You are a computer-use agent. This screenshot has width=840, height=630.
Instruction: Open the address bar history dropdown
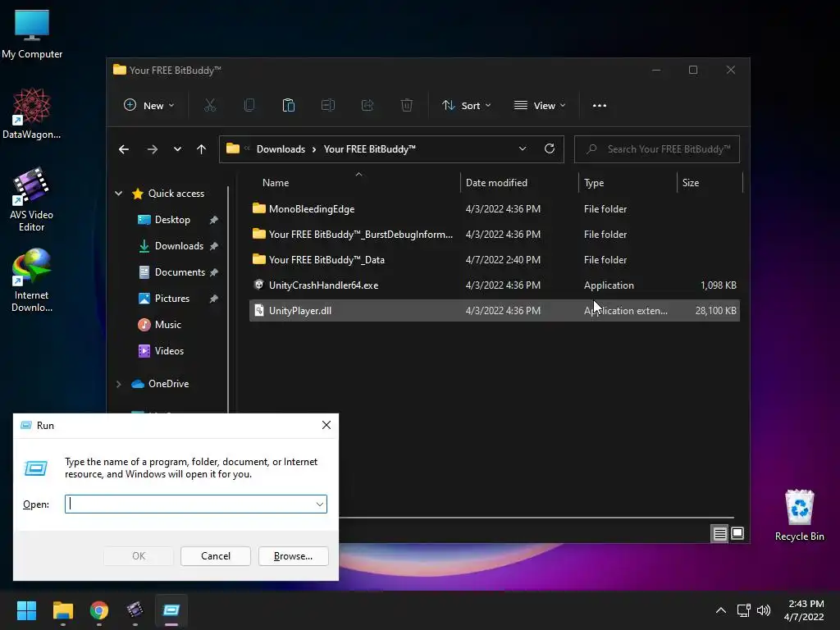[523, 149]
